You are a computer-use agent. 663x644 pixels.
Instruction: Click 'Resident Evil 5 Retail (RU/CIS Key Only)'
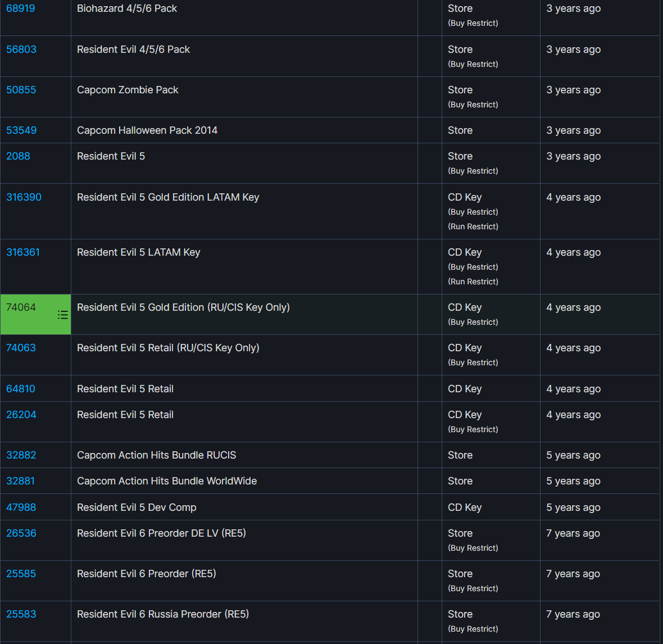tap(168, 348)
